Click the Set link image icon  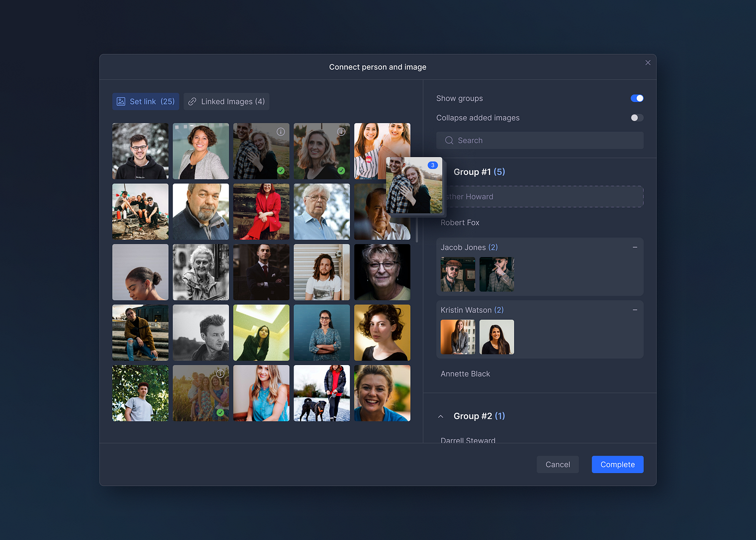click(121, 102)
